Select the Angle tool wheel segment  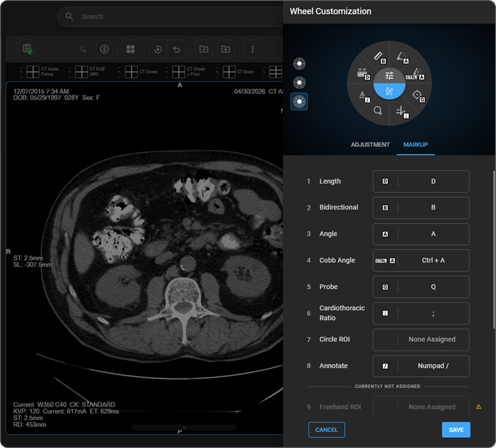401,57
